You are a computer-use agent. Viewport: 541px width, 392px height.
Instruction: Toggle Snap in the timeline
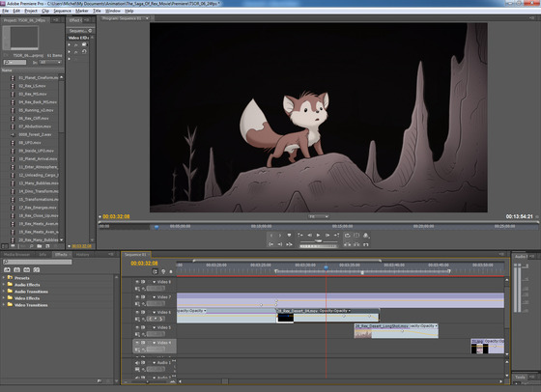point(156,271)
